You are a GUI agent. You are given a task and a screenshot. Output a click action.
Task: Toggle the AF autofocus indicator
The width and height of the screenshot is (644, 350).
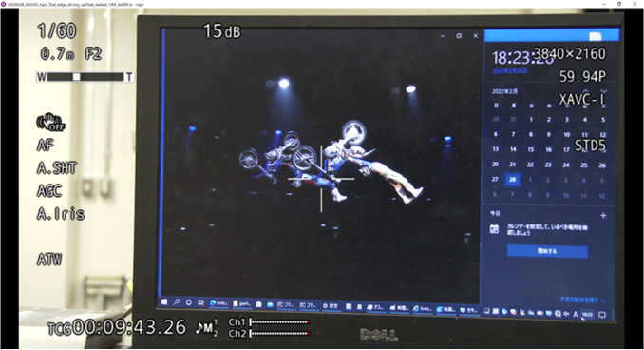46,146
